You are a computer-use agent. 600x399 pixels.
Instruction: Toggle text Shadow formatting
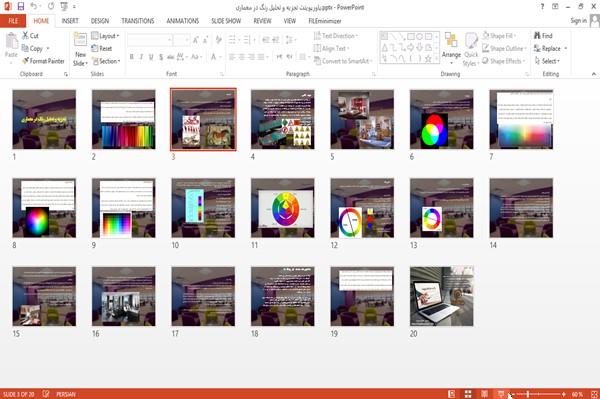(x=161, y=57)
